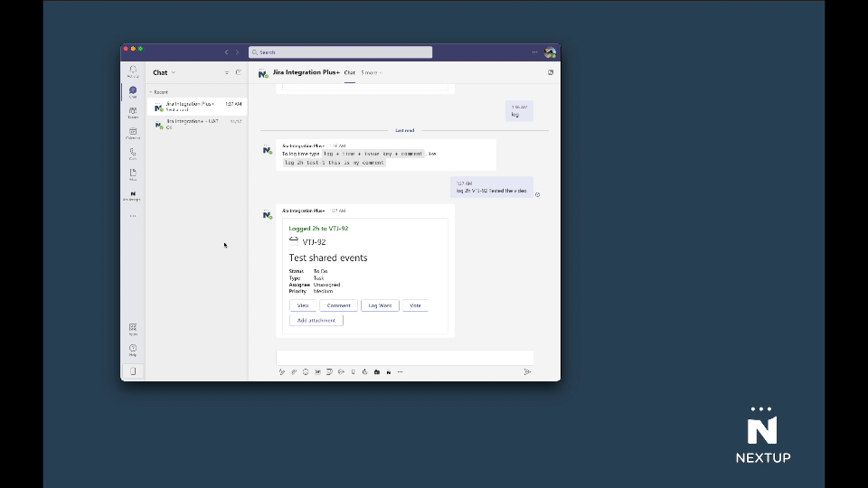Open the Calendar from the sidebar
Screen dimensions: 868x488
coord(133,134)
